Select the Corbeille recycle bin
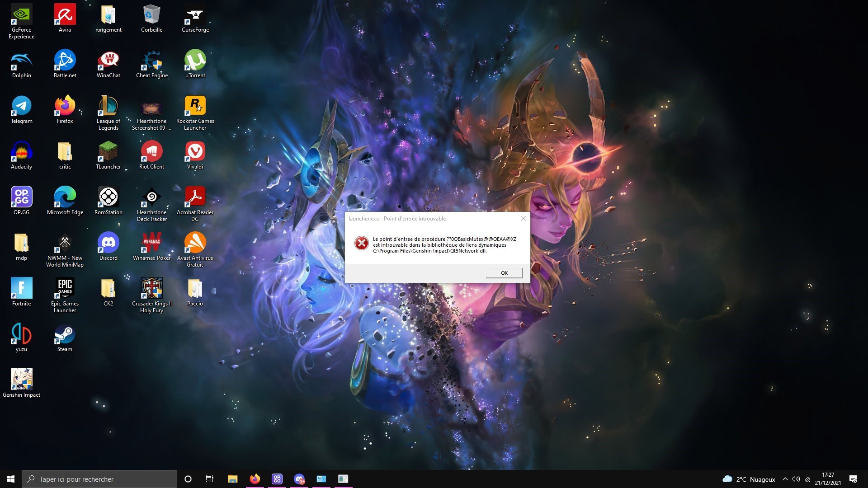Screen dimensions: 868x488 tap(151, 15)
